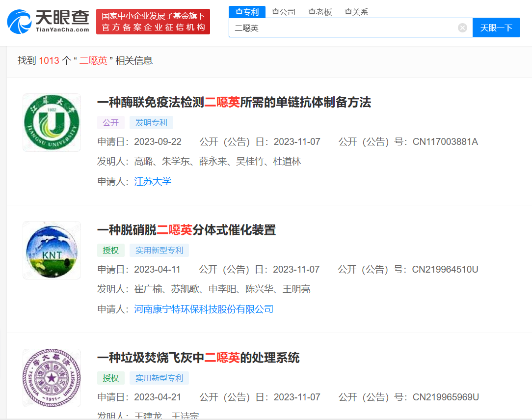The image size is (532, 420).
Task: Open applicant link 河南康宁特环保科技股份有限公司
Action: click(x=204, y=309)
